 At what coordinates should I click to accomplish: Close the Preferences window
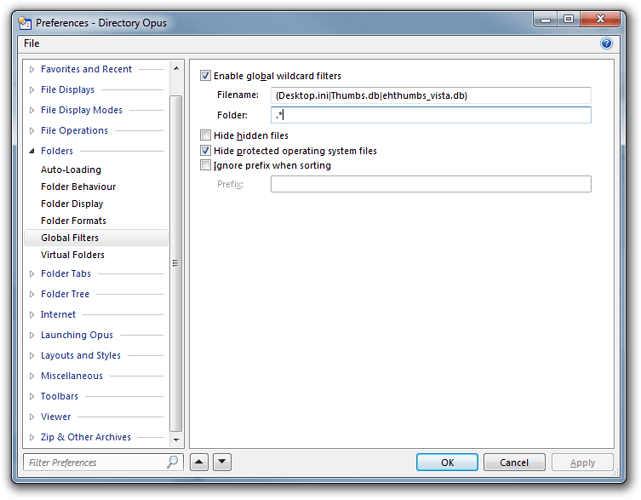coord(600,19)
